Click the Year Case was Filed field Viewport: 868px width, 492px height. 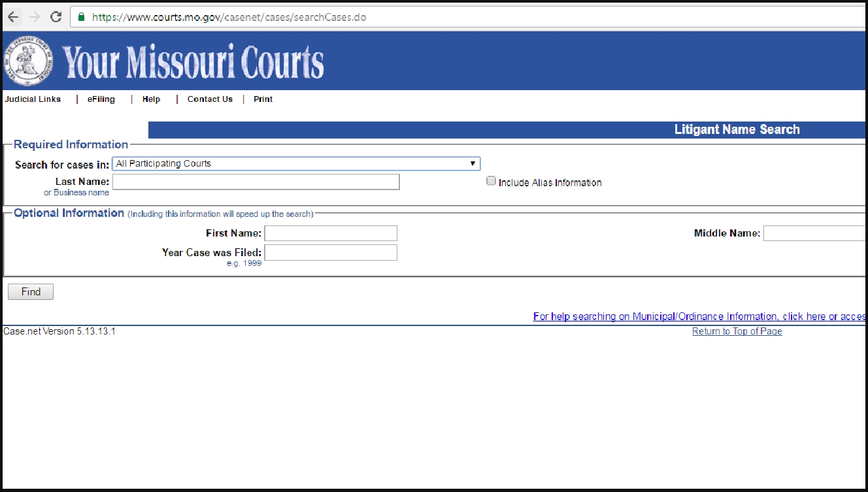pyautogui.click(x=330, y=252)
